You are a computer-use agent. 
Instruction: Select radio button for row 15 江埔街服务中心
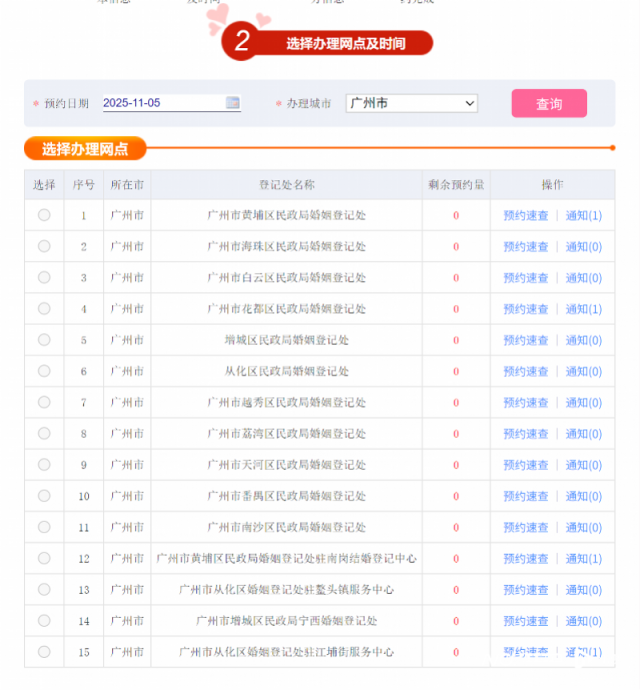tap(44, 652)
